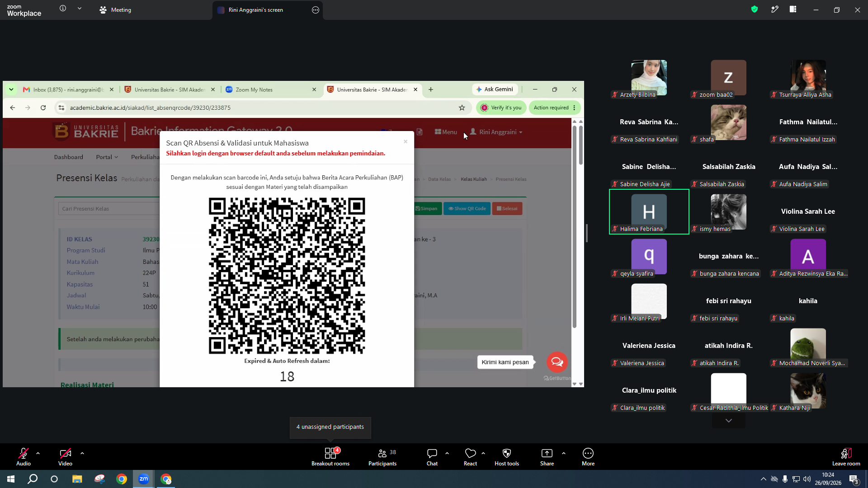
Task: Expand video options arrow next to Video
Action: [82, 453]
